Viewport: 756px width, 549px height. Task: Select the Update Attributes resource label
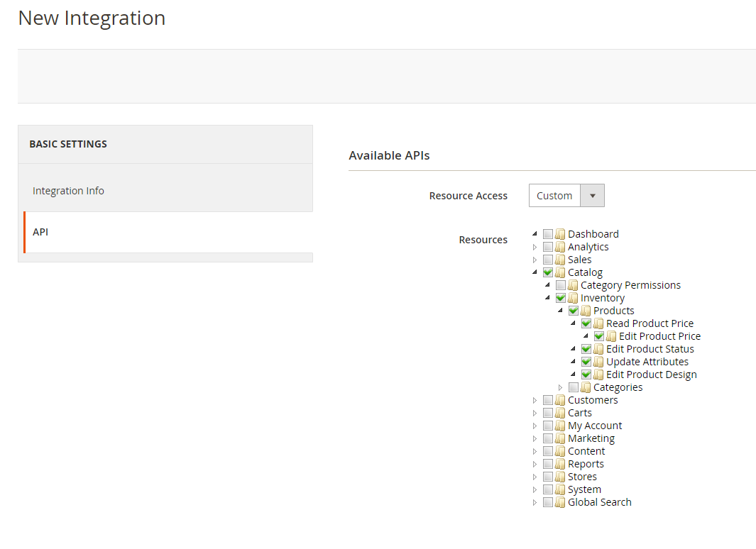[x=647, y=361]
